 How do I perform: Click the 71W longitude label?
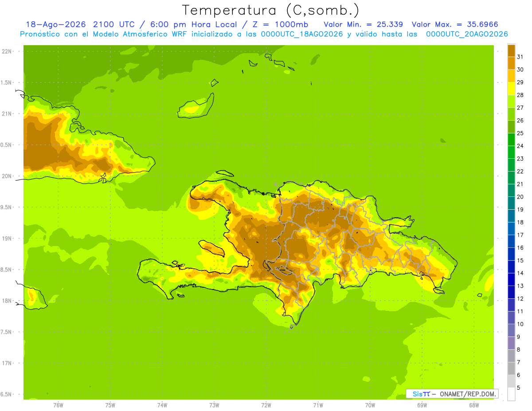coord(318,405)
